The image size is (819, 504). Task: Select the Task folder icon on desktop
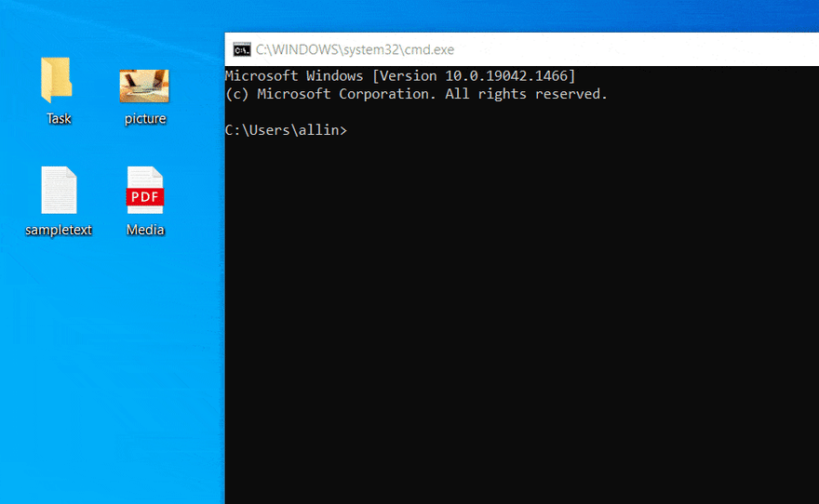tap(57, 80)
